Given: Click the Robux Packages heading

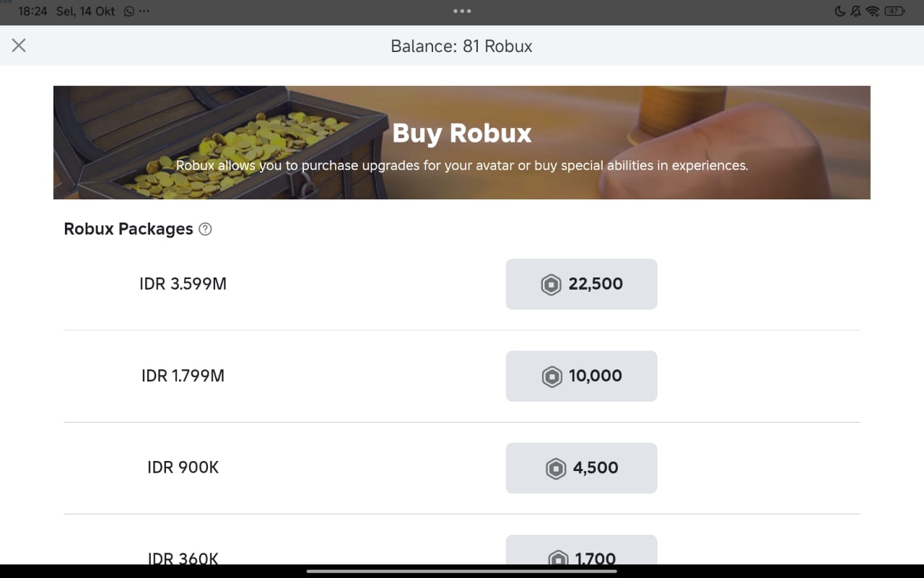Looking at the screenshot, I should tap(128, 229).
